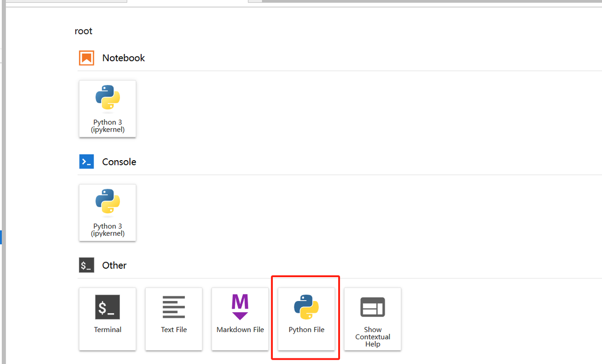Launch a Python 3 (ipykernel) notebook
Image resolution: width=602 pixels, height=364 pixels.
click(x=107, y=108)
